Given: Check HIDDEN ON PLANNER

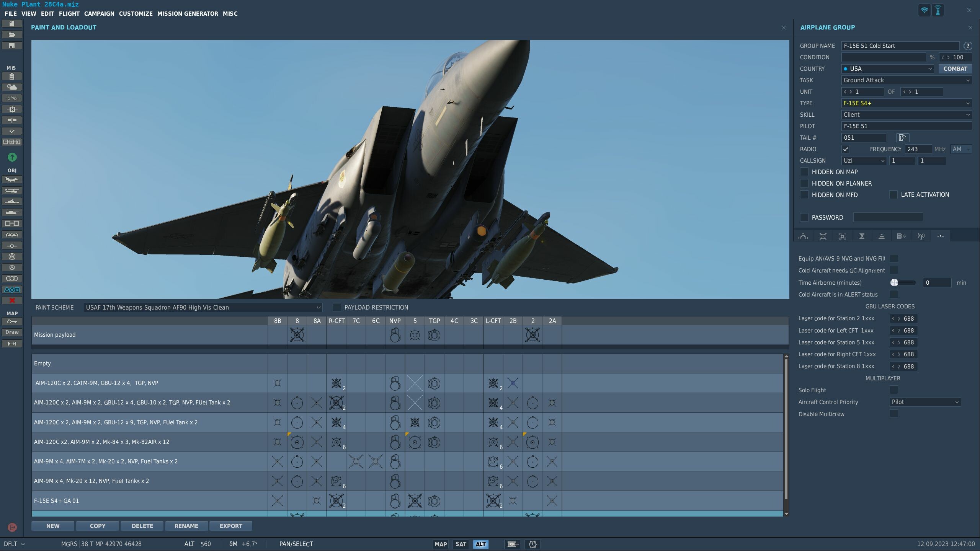Looking at the screenshot, I should tap(804, 184).
